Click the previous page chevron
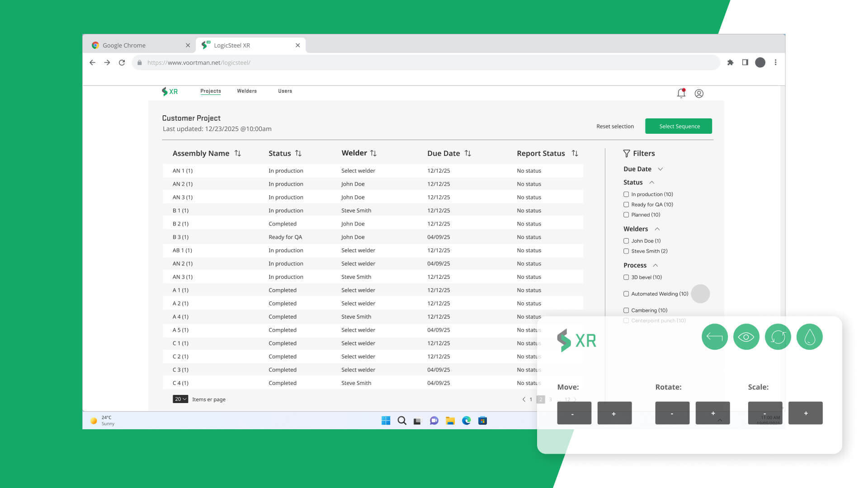Image resolution: width=868 pixels, height=488 pixels. click(x=524, y=399)
